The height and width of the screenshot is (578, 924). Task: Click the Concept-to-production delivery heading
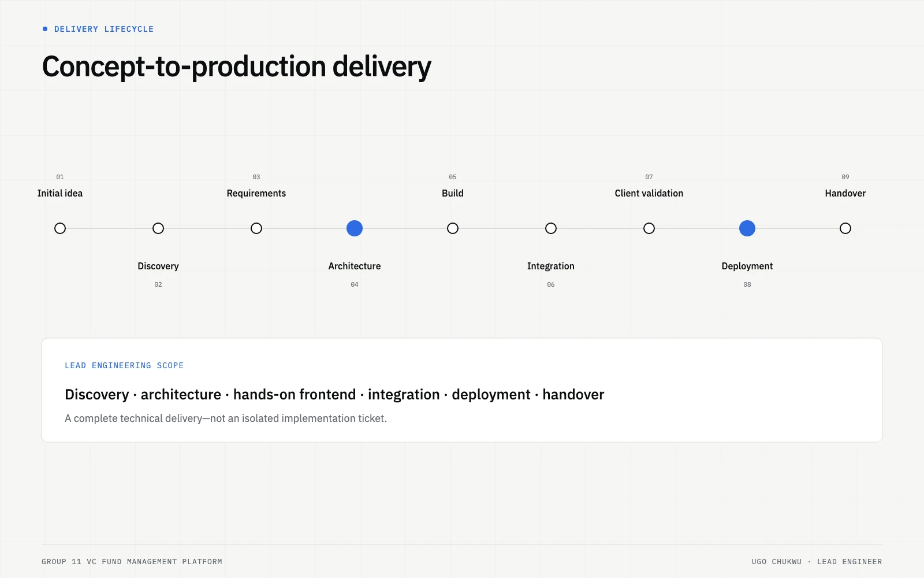tap(237, 66)
